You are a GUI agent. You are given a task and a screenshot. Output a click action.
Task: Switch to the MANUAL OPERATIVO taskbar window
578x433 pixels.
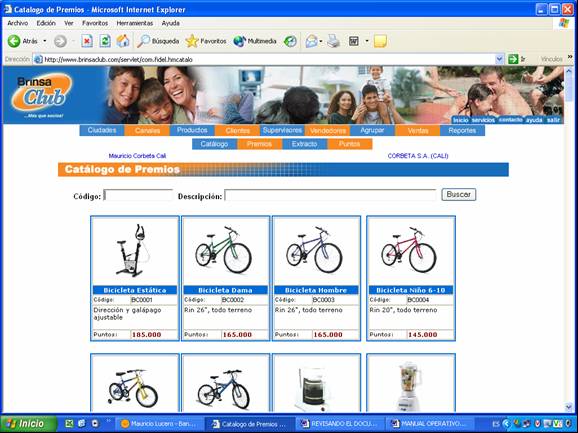pyautogui.click(x=429, y=424)
